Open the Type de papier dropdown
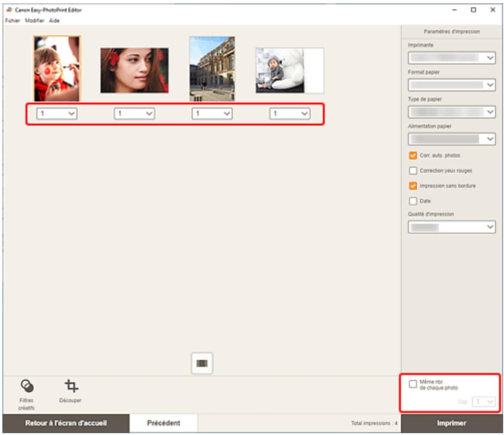The width and height of the screenshot is (504, 435). pyautogui.click(x=452, y=112)
